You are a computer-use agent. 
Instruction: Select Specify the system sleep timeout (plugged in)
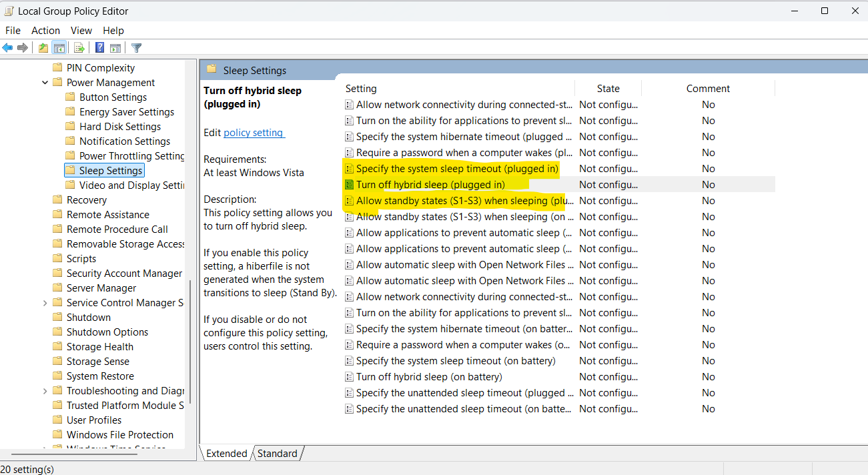[456, 169]
